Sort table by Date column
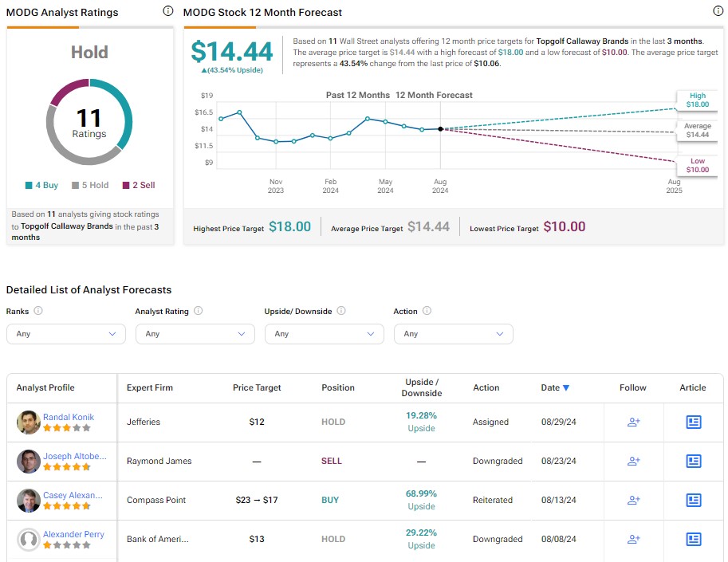The image size is (728, 562). [555, 387]
